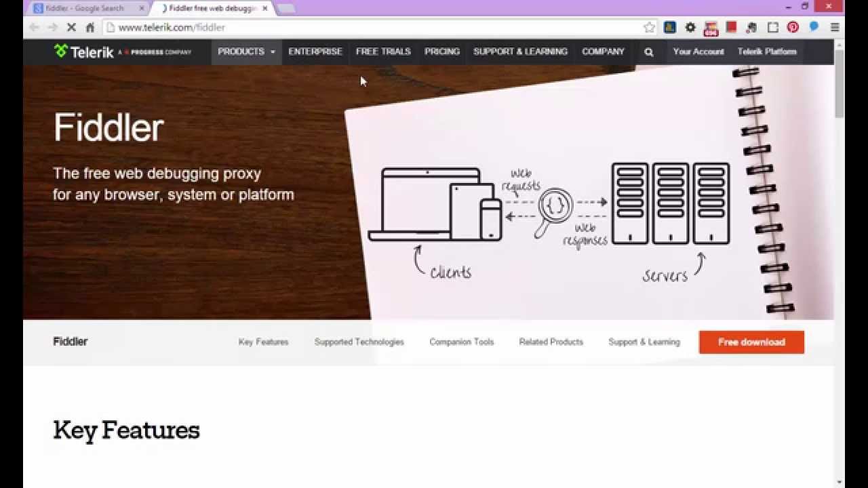Click the Fiddler hero heading

[108, 127]
